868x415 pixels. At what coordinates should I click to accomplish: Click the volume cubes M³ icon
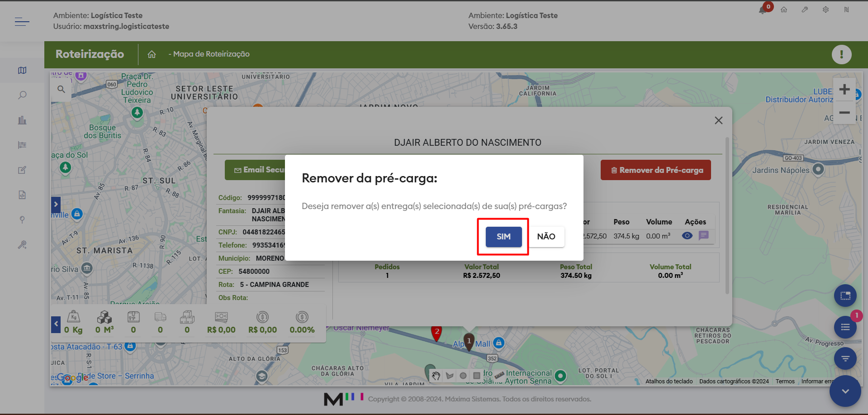(x=104, y=317)
